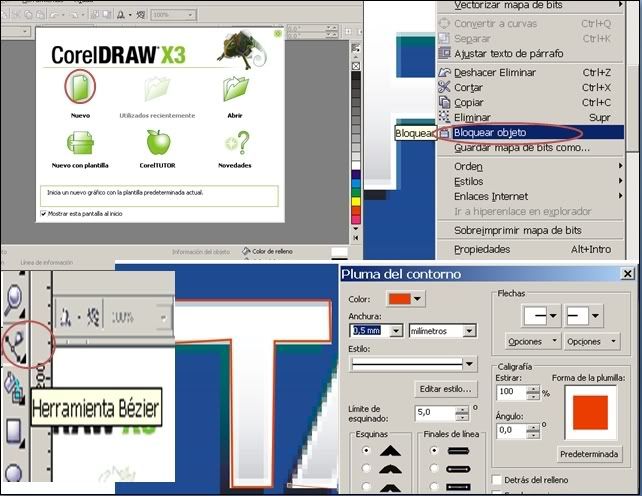Select the Herramienta Bézier tool icon
642x496 pixels.
pos(15,346)
